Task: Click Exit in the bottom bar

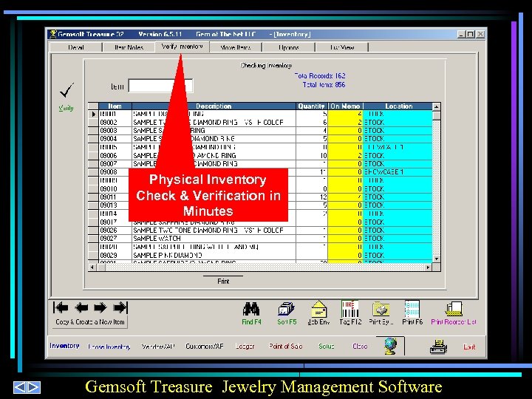Action: pyautogui.click(x=469, y=347)
